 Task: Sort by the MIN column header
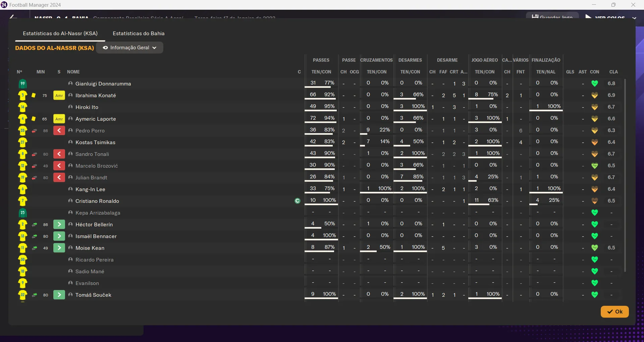click(41, 72)
